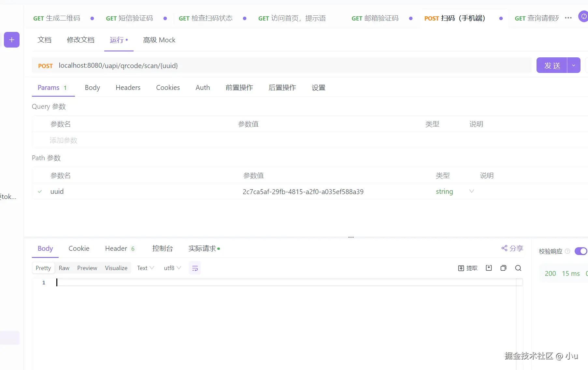
Task: Expand the string type dropdown chevron
Action: [x=471, y=191]
